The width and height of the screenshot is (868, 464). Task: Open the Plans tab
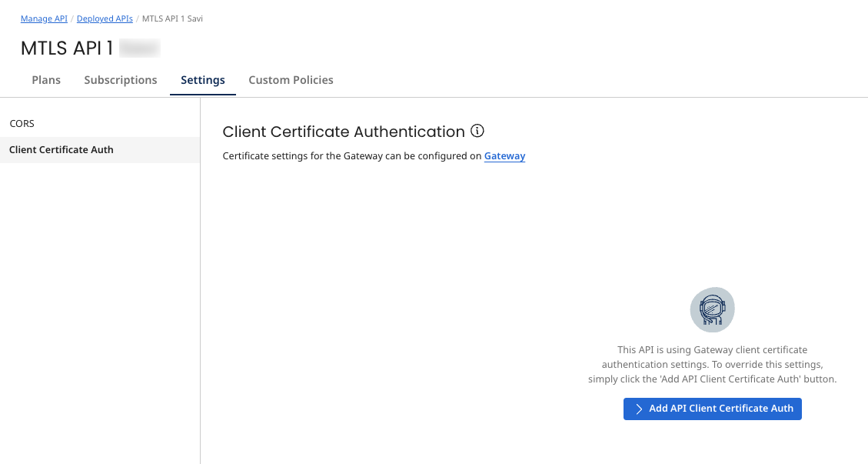click(46, 80)
